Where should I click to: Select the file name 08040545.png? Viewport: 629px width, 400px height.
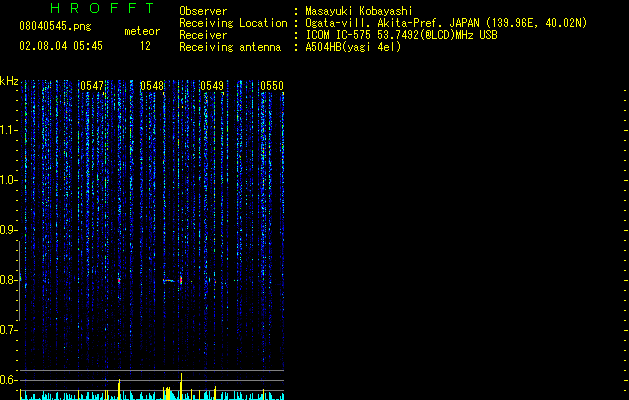[55, 26]
